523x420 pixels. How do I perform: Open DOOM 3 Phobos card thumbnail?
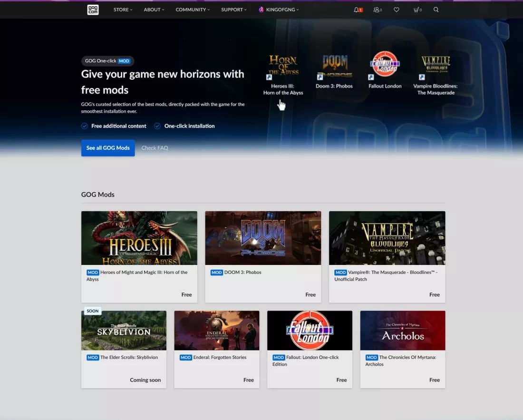tap(263, 238)
